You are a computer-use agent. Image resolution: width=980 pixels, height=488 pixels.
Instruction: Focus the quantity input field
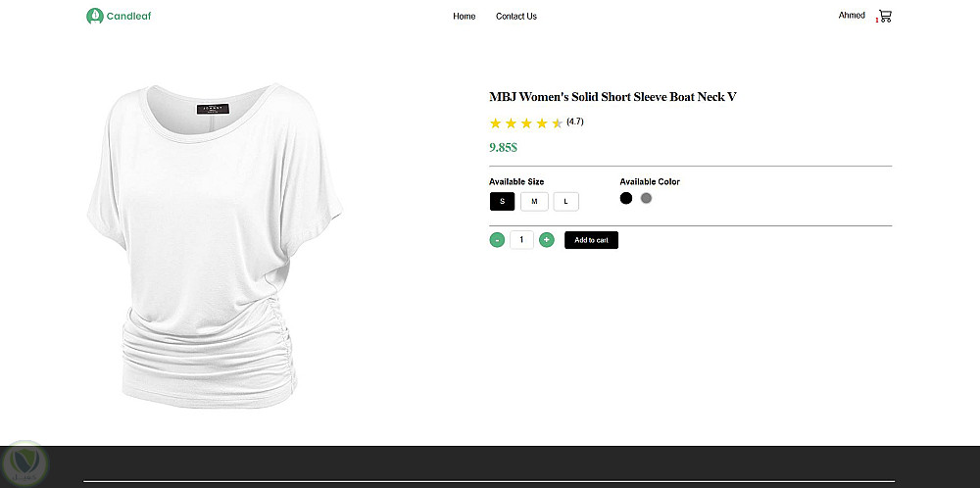[521, 240]
